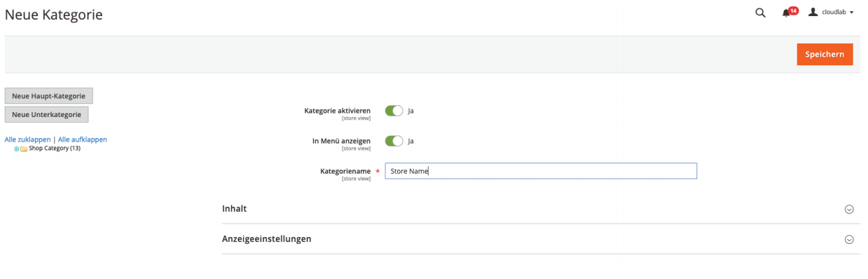868x279 pixels.
Task: Expand the Anzeigeeinstellungen section
Action: coord(541,239)
